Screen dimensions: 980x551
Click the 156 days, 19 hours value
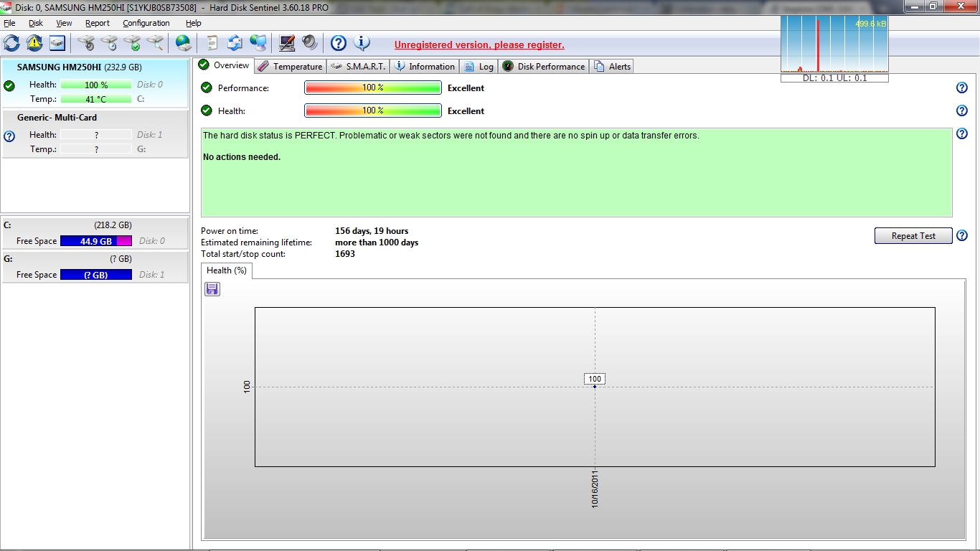point(372,231)
